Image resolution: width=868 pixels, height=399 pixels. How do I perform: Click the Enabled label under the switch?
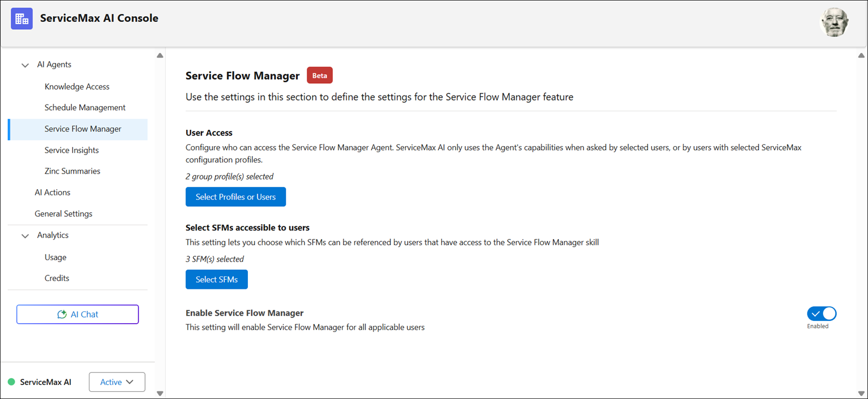point(818,326)
